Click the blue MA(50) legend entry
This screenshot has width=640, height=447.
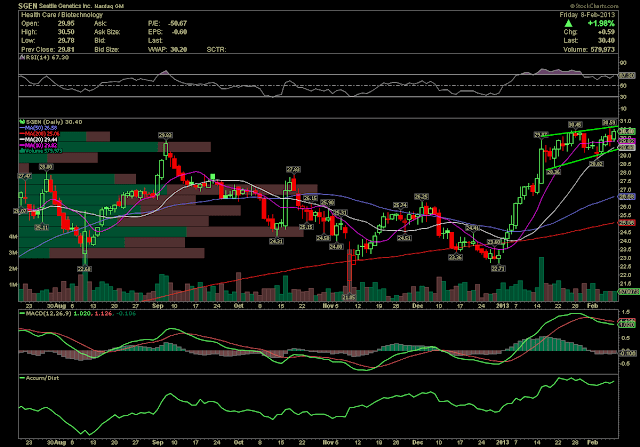pyautogui.click(x=40, y=128)
